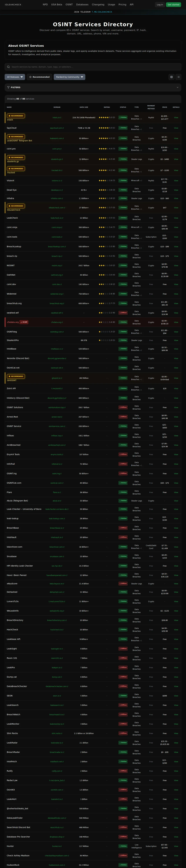Click the "Credit/Debit Card" payment method cell

pyautogui.click(x=151, y=547)
